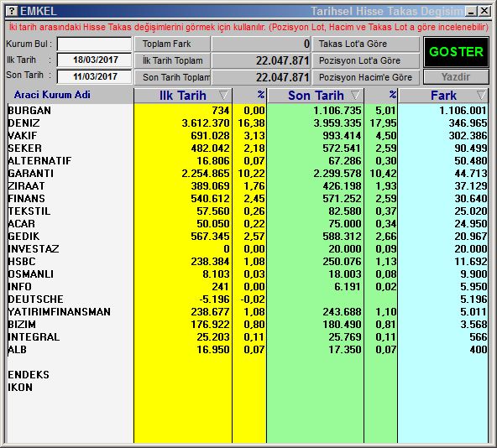The image size is (497, 448).
Task: Select the YATIRIMFINANSMAN row name
Action: pyautogui.click(x=60, y=312)
